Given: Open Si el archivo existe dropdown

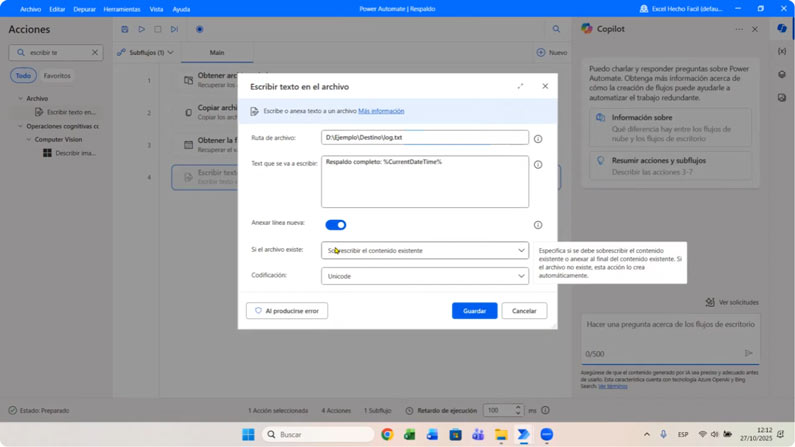Looking at the screenshot, I should [x=425, y=250].
